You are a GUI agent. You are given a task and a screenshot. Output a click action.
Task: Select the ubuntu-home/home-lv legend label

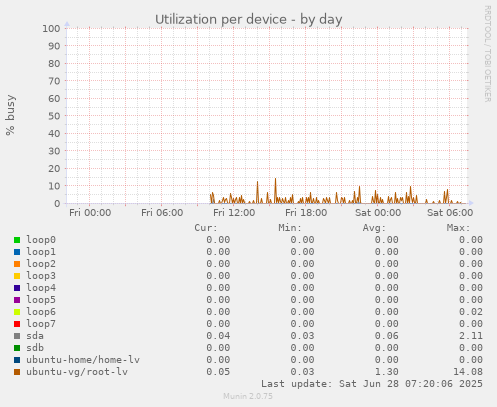pyautogui.click(x=83, y=360)
